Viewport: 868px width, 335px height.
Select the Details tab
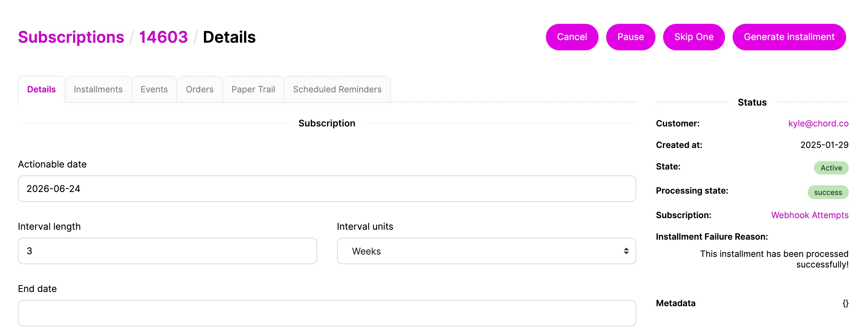(41, 89)
